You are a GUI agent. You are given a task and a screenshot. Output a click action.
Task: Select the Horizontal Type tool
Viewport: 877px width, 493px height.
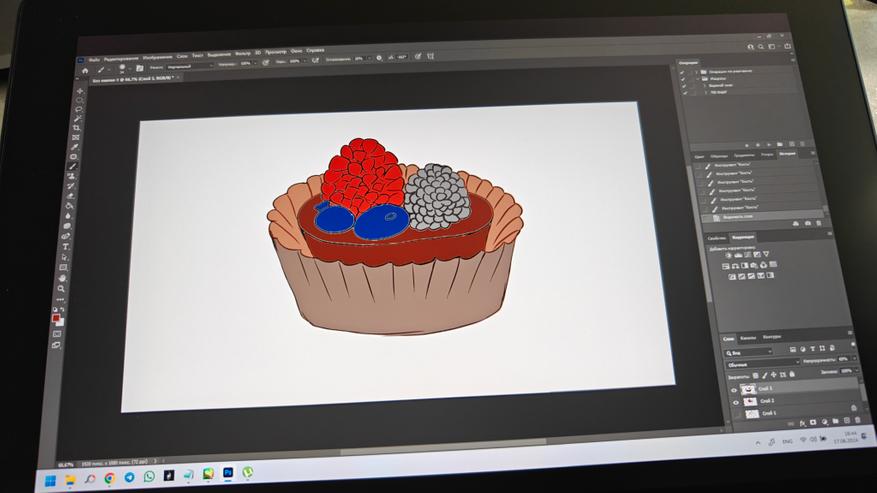tap(65, 247)
